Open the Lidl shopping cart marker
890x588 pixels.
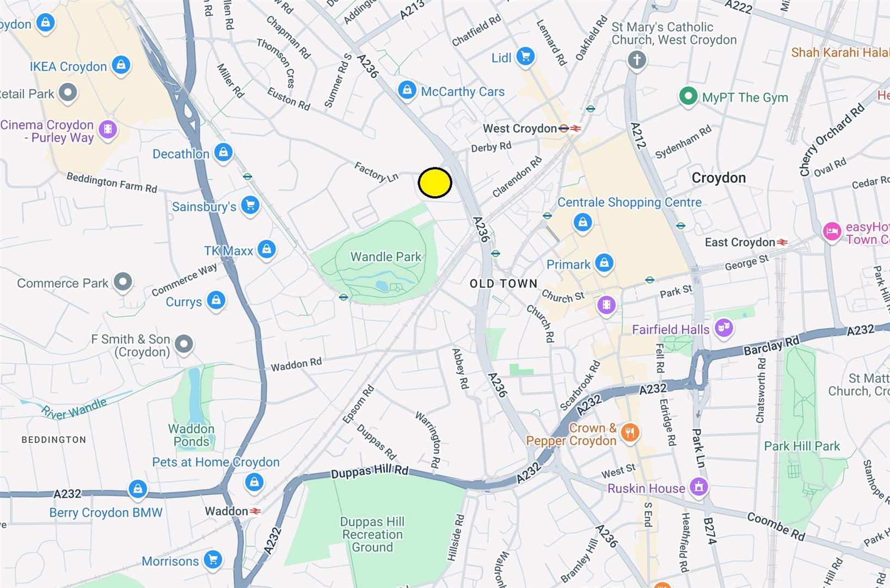[x=525, y=57]
